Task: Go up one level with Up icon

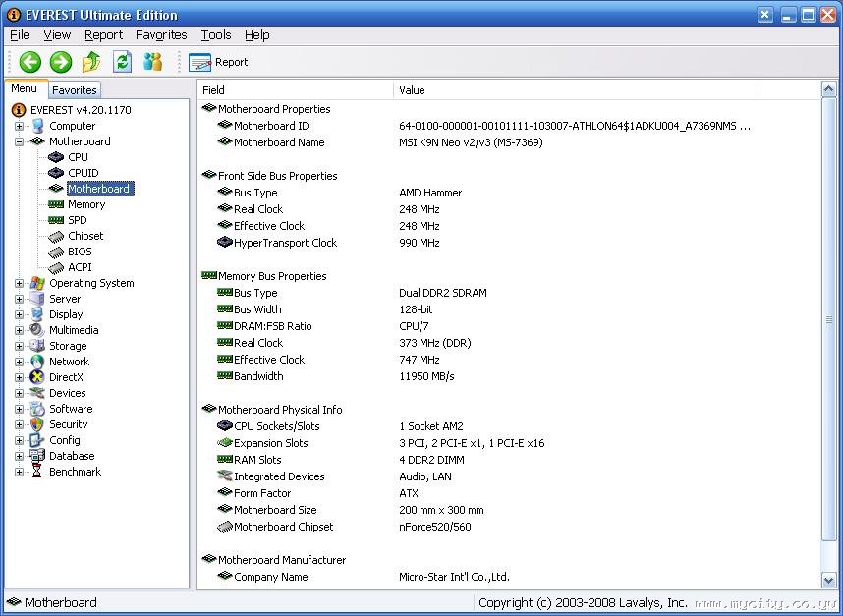Action: coord(91,62)
